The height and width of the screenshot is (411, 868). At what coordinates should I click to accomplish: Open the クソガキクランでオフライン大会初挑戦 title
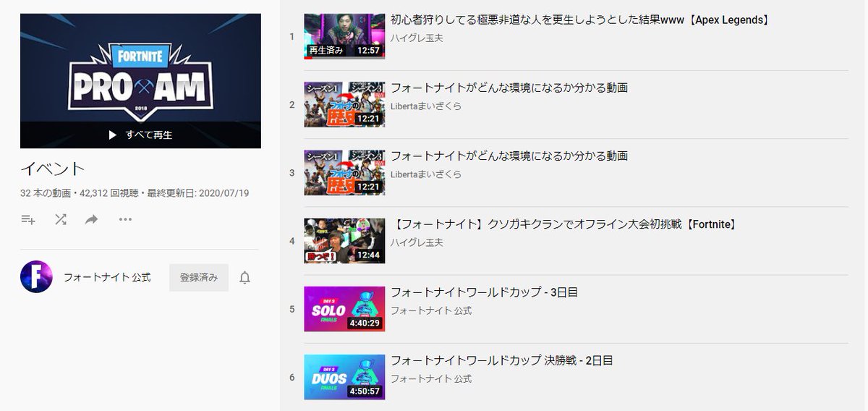[x=565, y=224]
